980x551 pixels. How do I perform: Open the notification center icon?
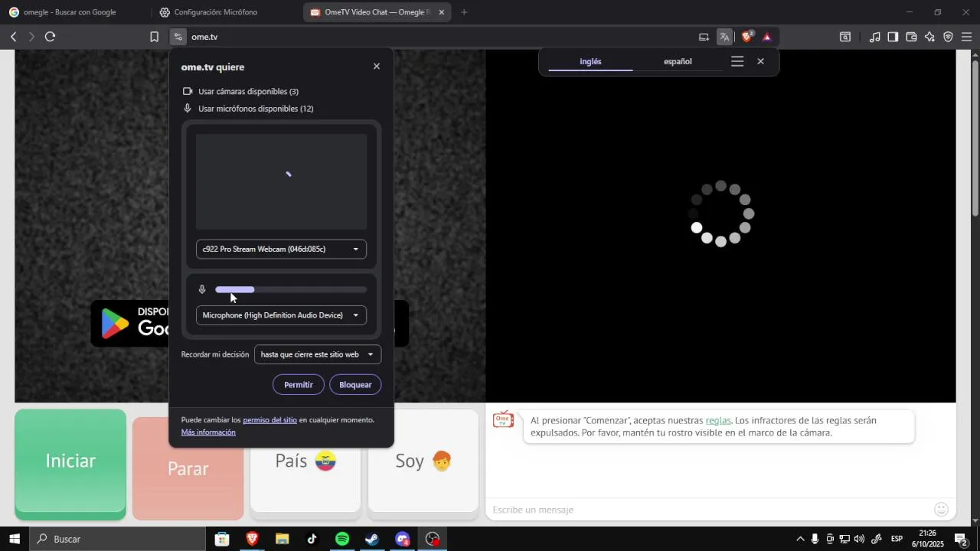pyautogui.click(x=961, y=539)
